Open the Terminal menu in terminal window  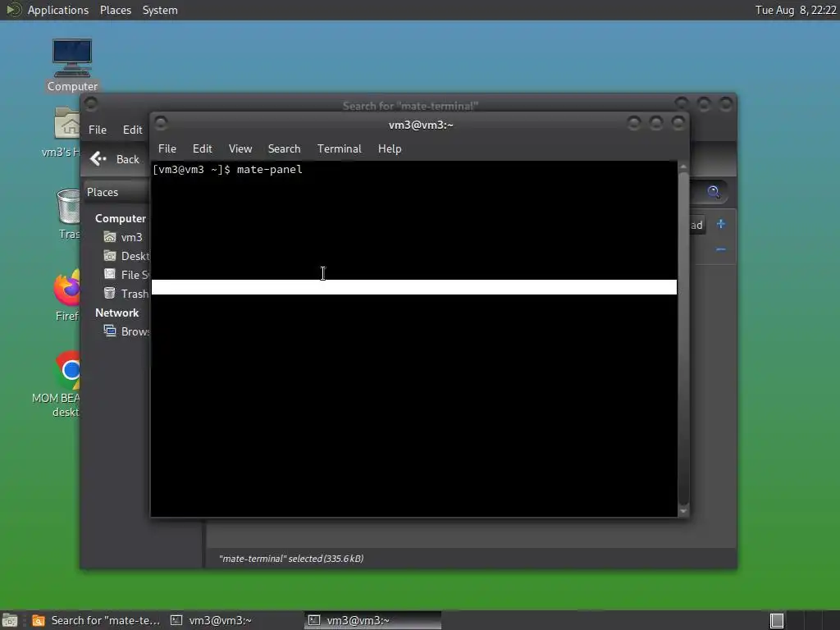(x=339, y=149)
